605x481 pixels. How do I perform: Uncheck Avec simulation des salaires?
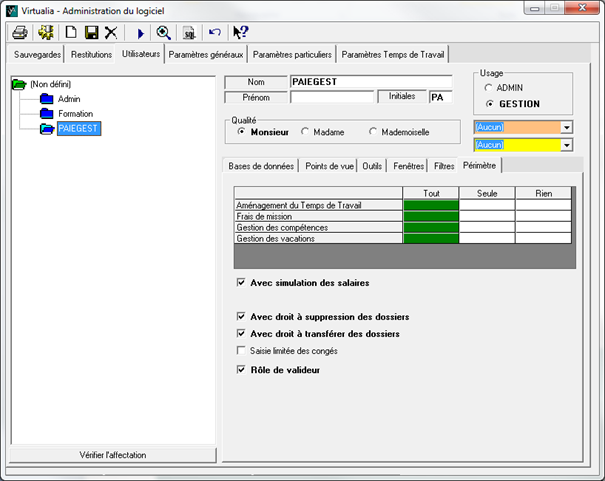point(241,283)
